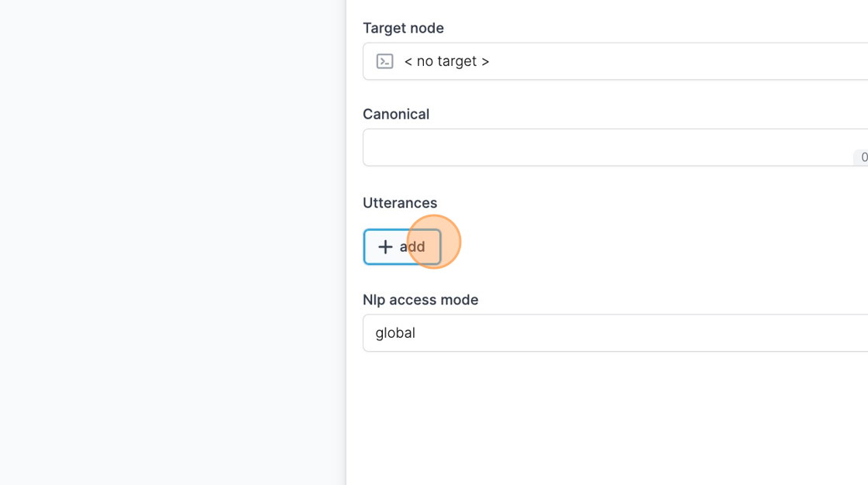The image size is (868, 485).
Task: Click the 'add' label under Utterances
Action: [x=412, y=247]
